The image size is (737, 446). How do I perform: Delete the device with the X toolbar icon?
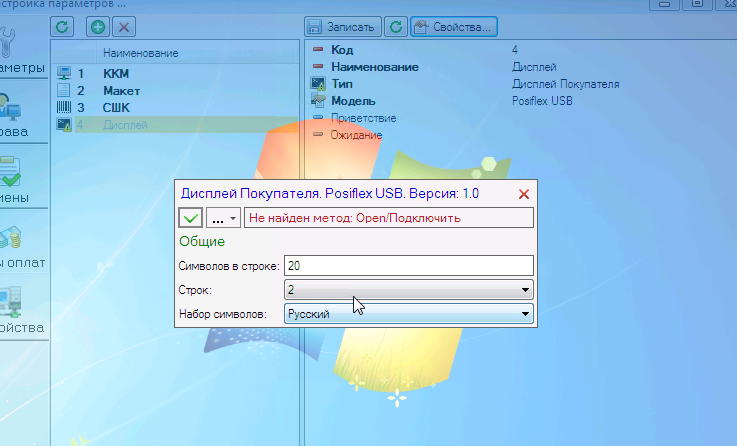[x=124, y=27]
